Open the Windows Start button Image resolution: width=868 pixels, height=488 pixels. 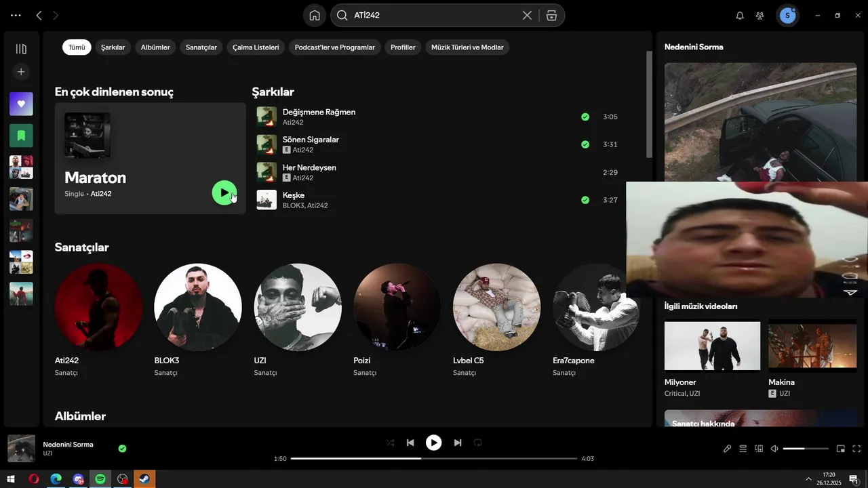tap(11, 479)
